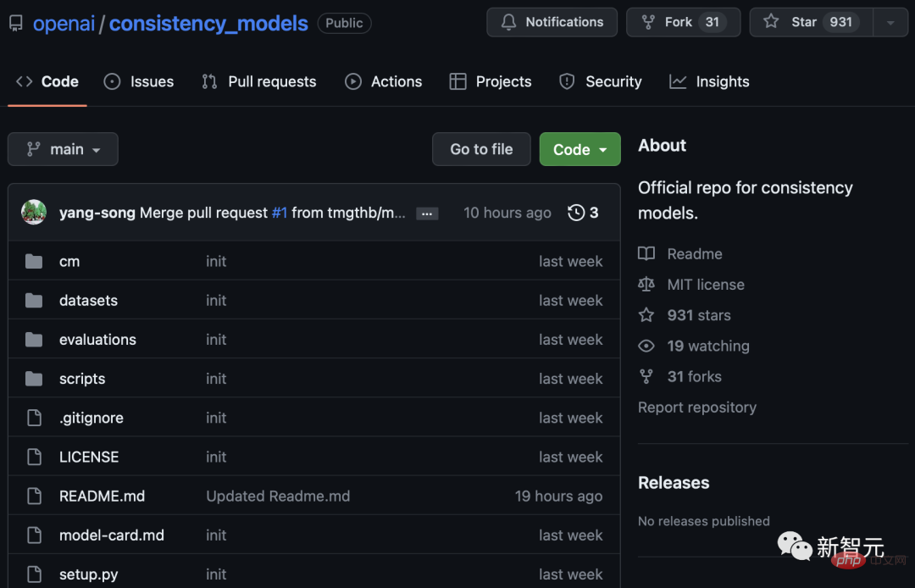915x588 pixels.
Task: Open the green Code dropdown
Action: pos(579,149)
